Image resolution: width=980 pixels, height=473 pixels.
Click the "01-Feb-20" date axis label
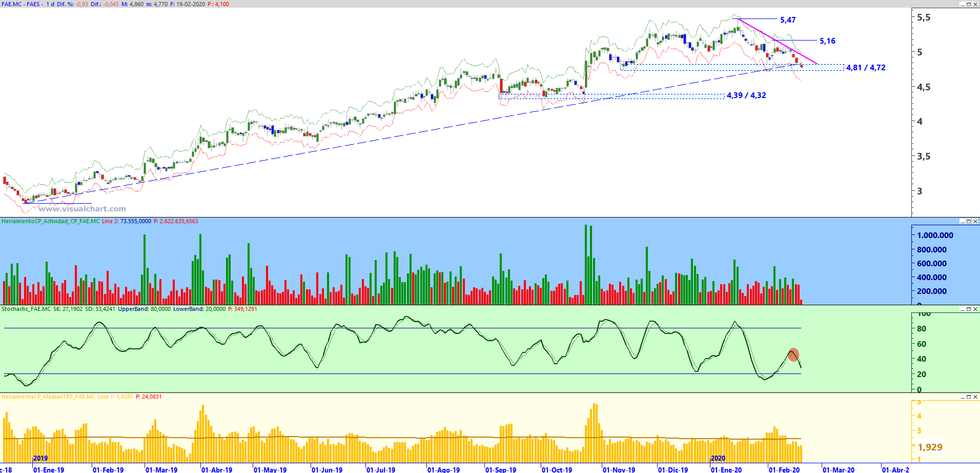(x=784, y=469)
